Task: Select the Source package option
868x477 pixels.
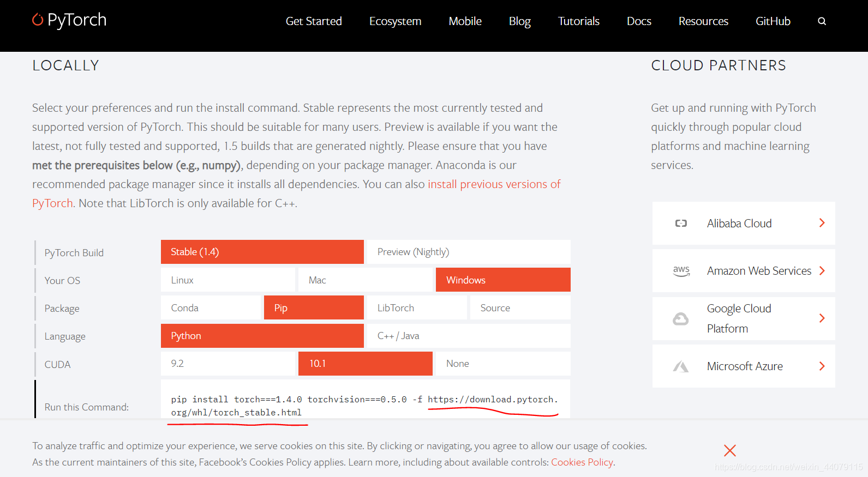Action: point(520,307)
